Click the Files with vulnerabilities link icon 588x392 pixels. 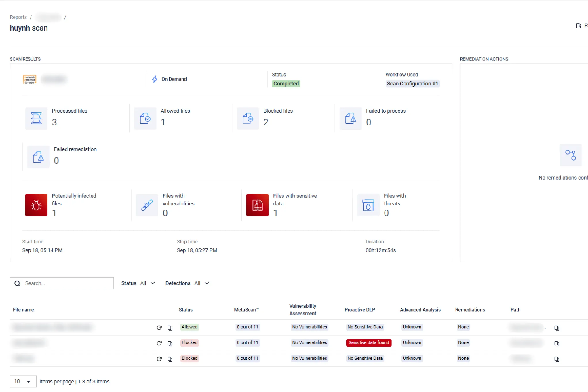[147, 205]
